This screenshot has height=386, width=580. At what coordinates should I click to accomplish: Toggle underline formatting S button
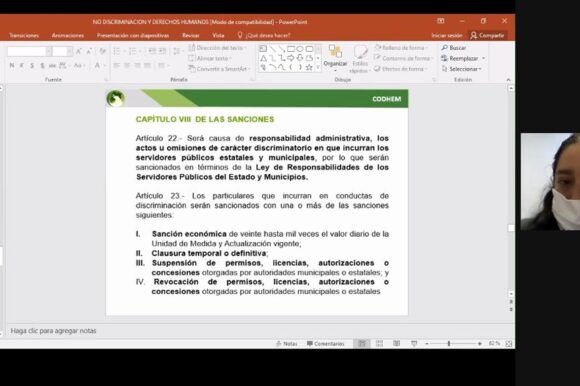click(x=32, y=65)
